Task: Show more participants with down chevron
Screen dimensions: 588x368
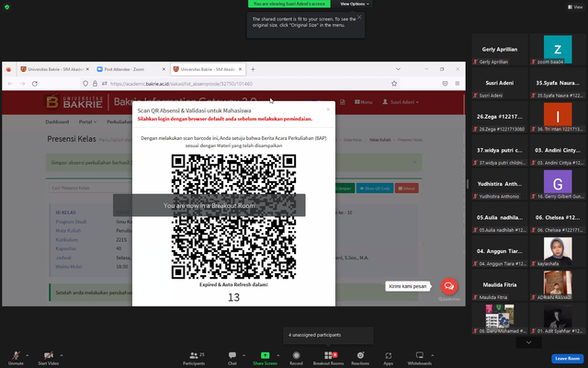Action: [529, 342]
